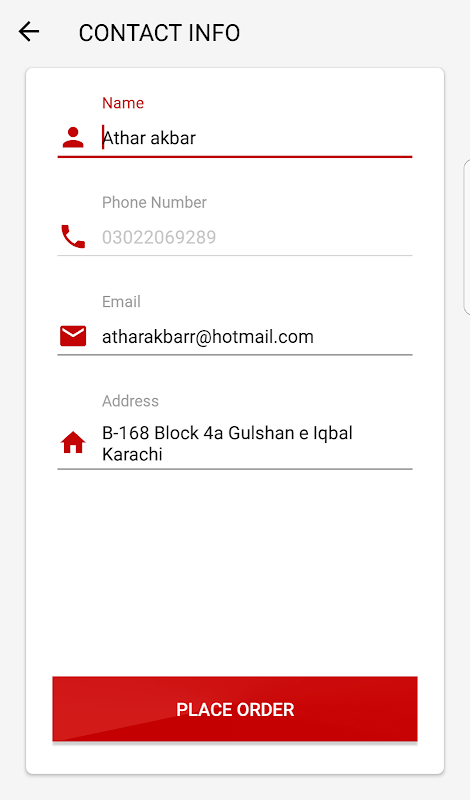This screenshot has height=800, width=470.
Task: Click the person icon beside Name
Action: click(x=73, y=138)
